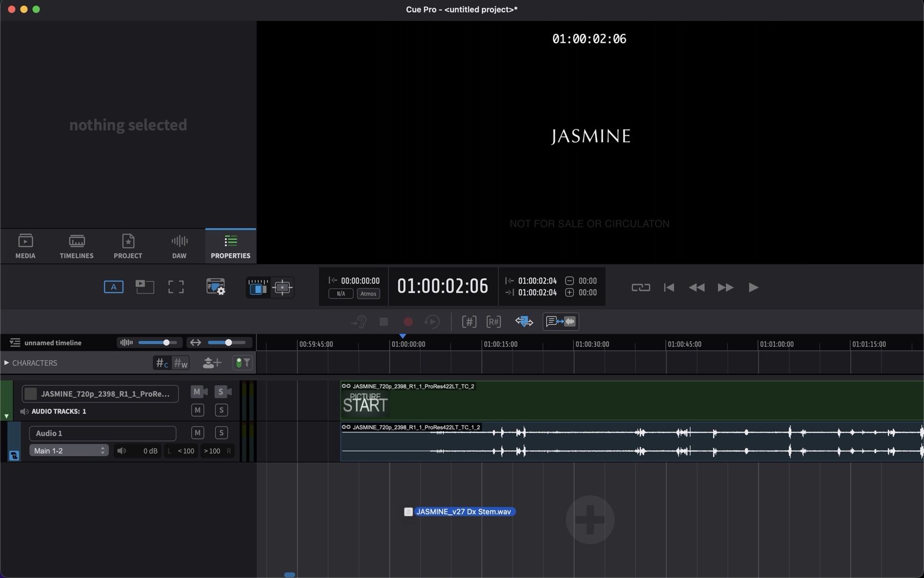The image size is (924, 578).
Task: Click the N/A button in timecode panel
Action: [x=341, y=294]
